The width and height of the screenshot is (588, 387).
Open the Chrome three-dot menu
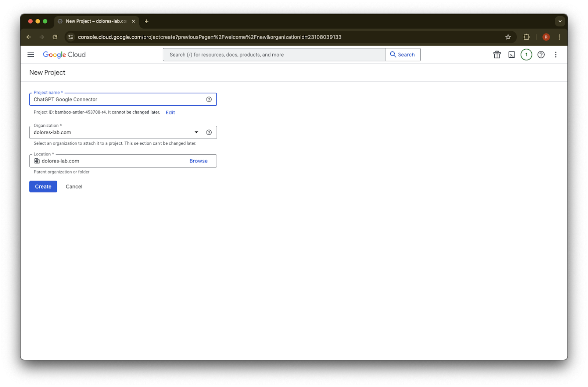pyautogui.click(x=559, y=37)
